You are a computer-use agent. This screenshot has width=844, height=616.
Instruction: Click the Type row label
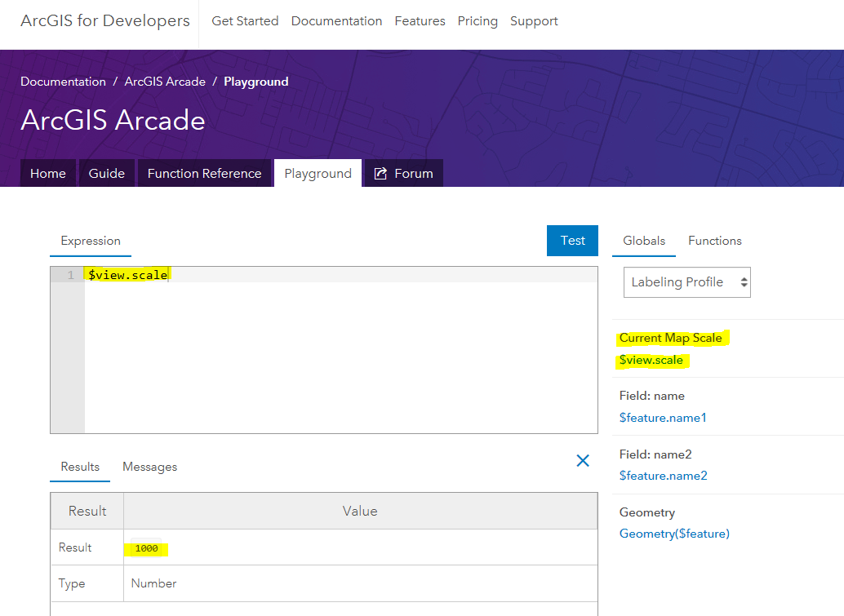72,583
